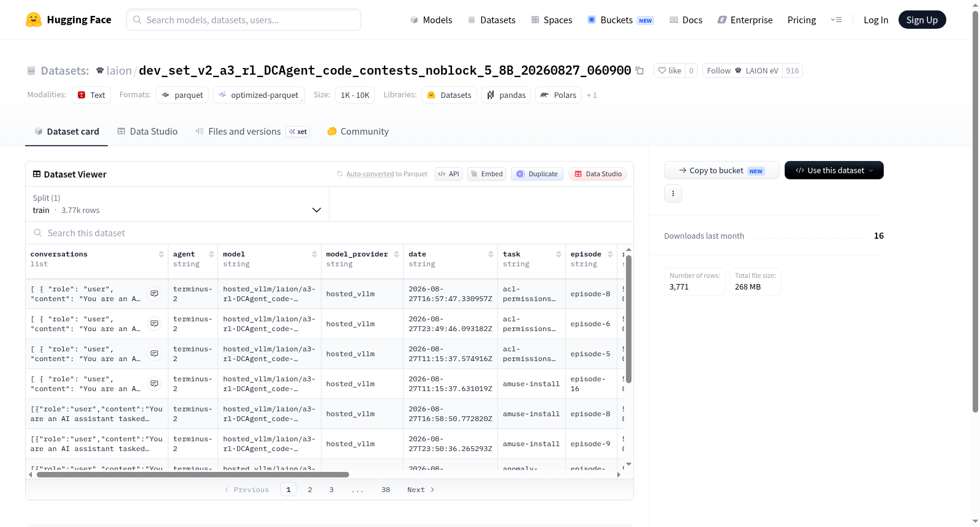The height and width of the screenshot is (527, 980).
Task: Go to the Next page
Action: tap(421, 490)
